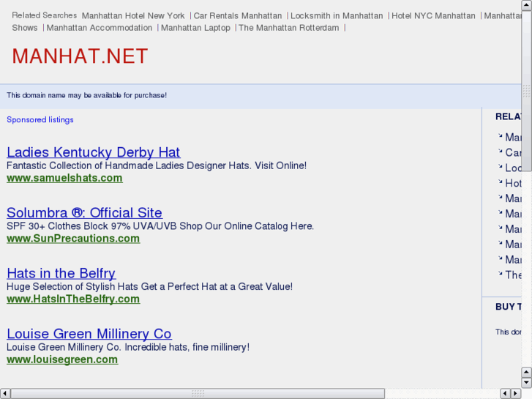This screenshot has height=399, width=532.
Task: Open The Manhattan Rotterdam related search
Action: click(x=289, y=28)
